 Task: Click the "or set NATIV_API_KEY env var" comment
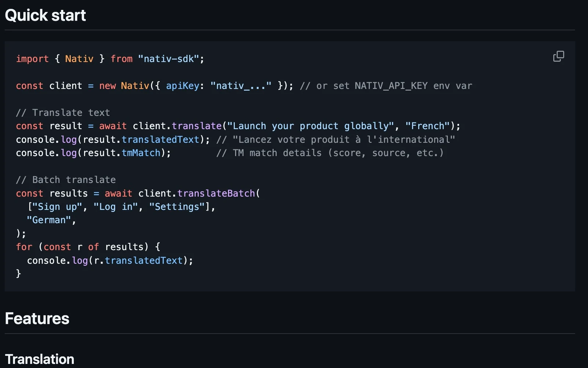click(x=386, y=86)
